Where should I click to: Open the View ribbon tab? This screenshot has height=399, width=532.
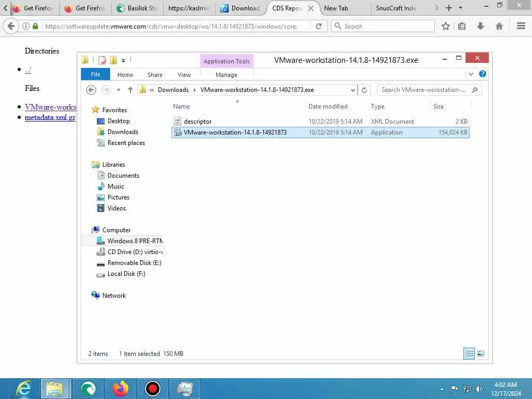point(184,75)
